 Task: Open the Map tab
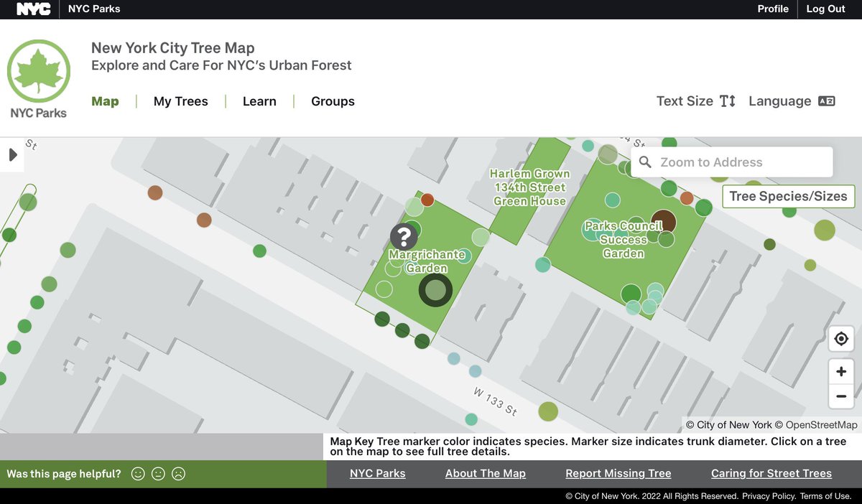pos(105,101)
